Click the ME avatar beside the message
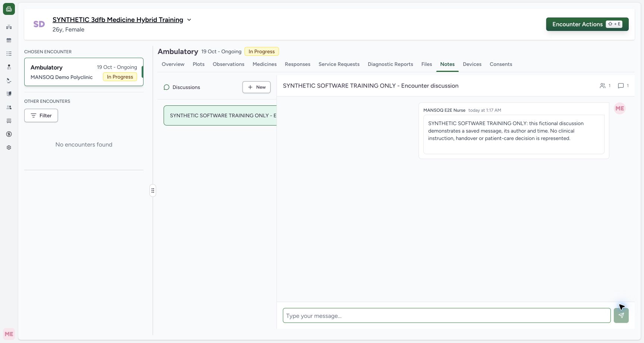Viewport: 644px width, 343px height. coord(620,108)
